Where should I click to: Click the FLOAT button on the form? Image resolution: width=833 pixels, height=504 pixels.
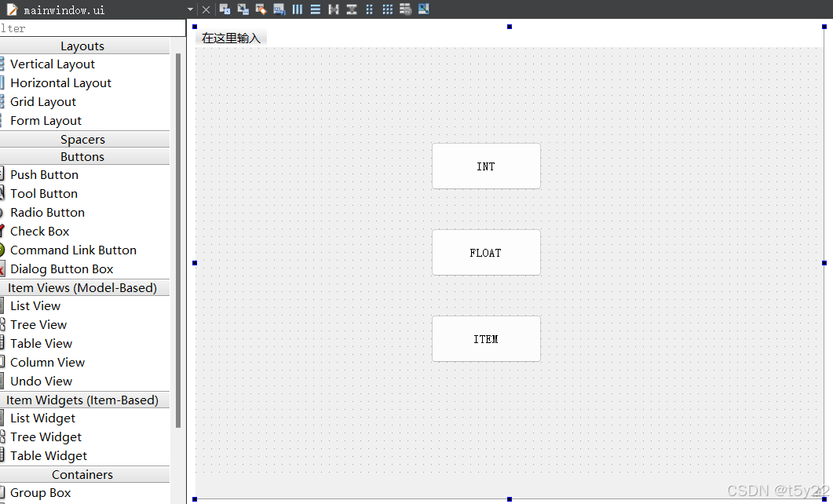[x=486, y=253]
